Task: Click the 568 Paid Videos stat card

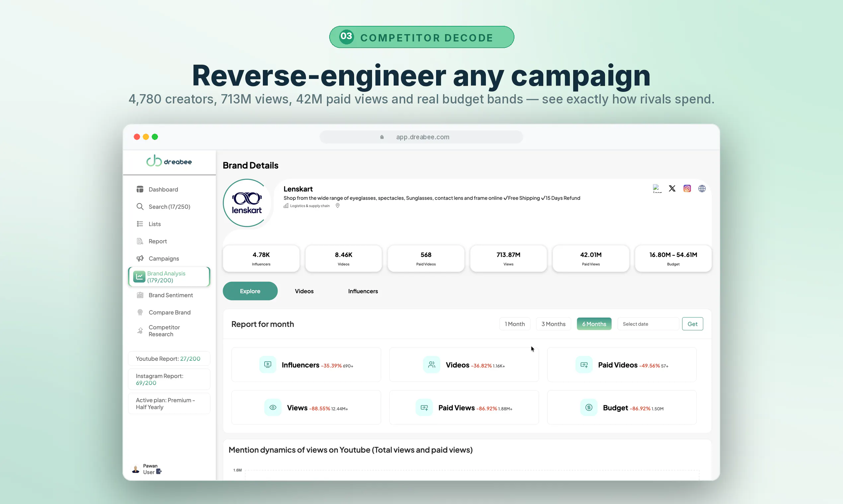Action: [x=426, y=258]
